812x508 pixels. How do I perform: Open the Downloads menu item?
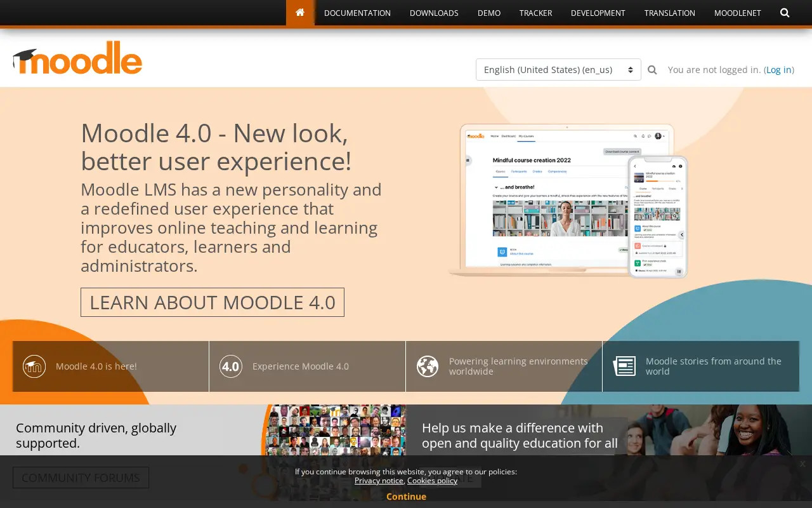pyautogui.click(x=434, y=13)
